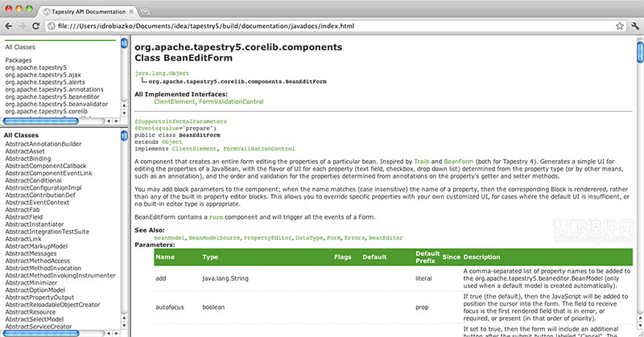Image resolution: width=644 pixels, height=337 pixels.
Task: Open Form component link in description
Action: coord(216,217)
